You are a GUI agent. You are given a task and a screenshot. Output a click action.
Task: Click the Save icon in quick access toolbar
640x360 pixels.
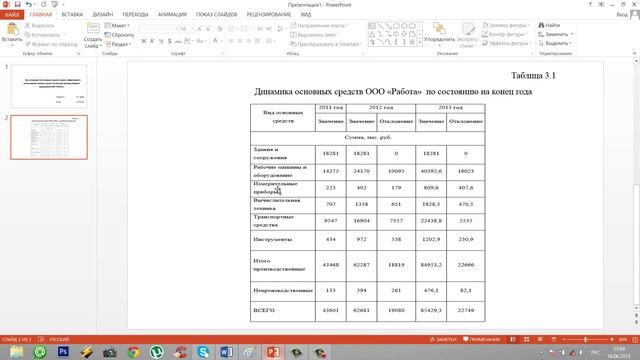18,4
